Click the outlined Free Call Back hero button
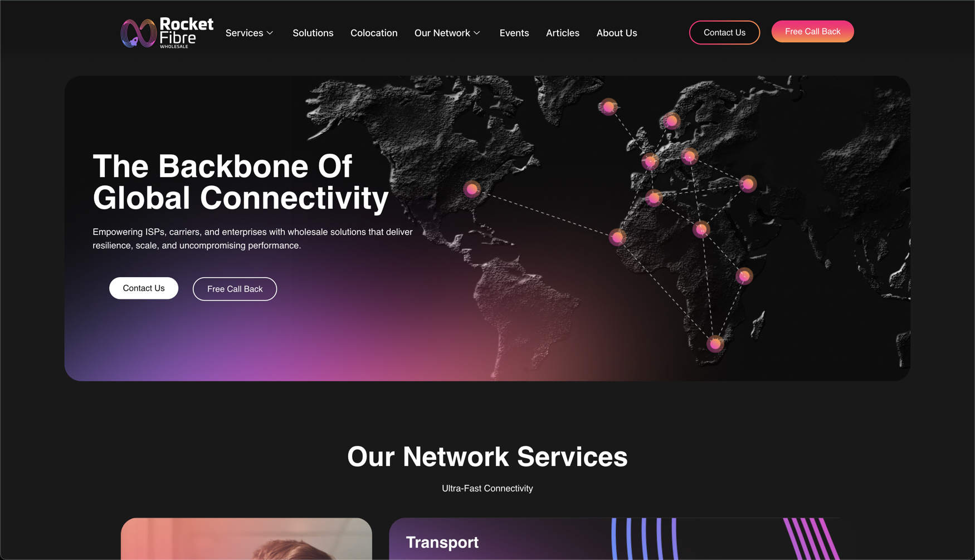 [x=235, y=289]
